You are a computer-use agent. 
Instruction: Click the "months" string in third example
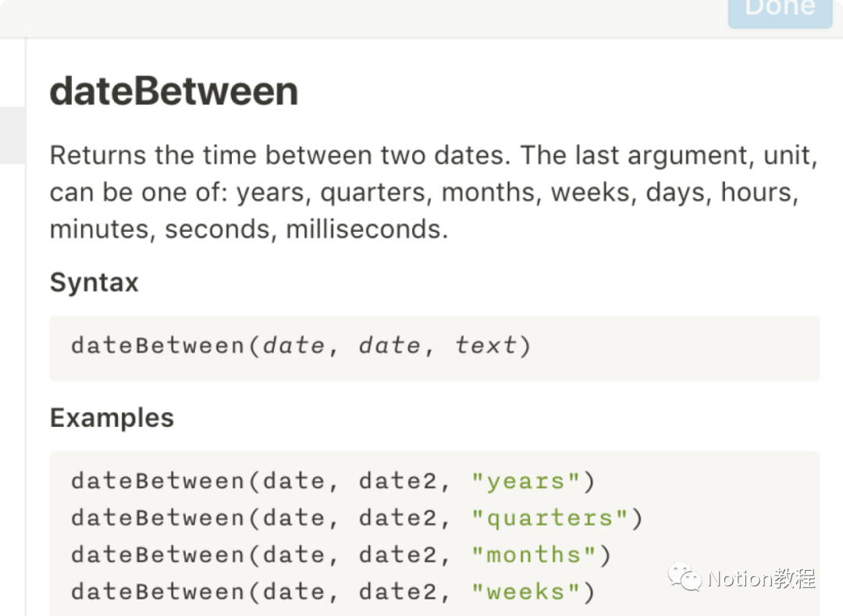pyautogui.click(x=534, y=555)
